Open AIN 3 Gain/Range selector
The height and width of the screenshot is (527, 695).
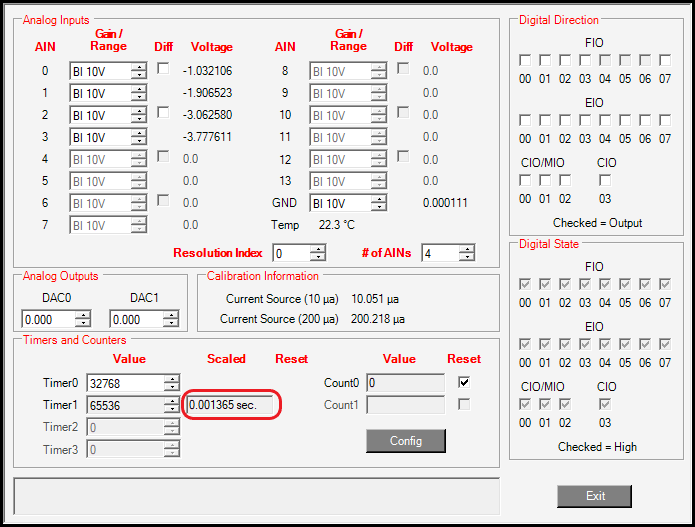pyautogui.click(x=138, y=137)
